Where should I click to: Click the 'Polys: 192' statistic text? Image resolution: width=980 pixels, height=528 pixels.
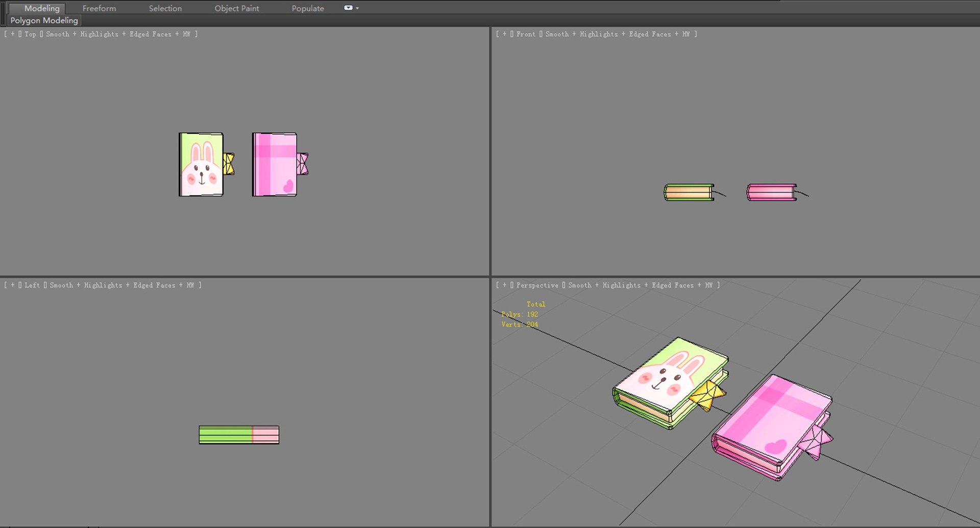(x=520, y=315)
